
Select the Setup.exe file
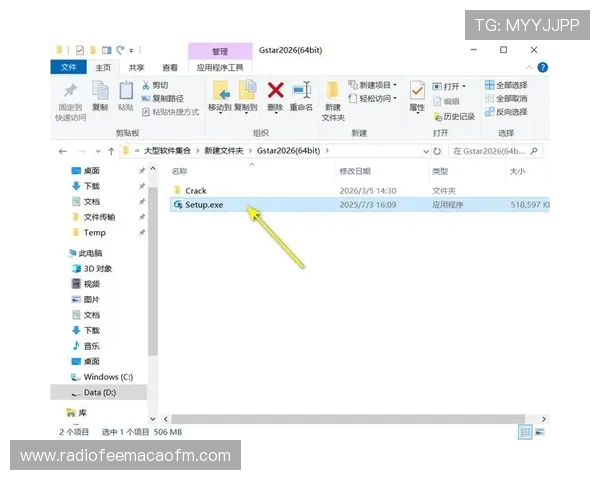[x=360, y=205]
